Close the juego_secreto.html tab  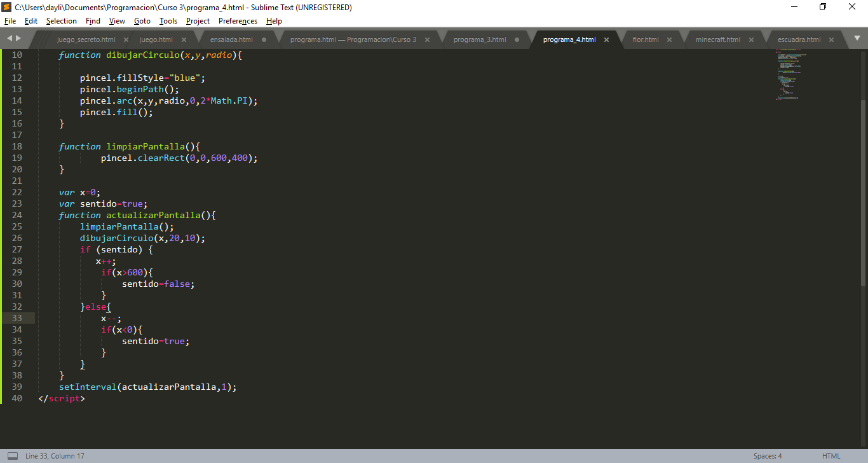[x=126, y=39]
